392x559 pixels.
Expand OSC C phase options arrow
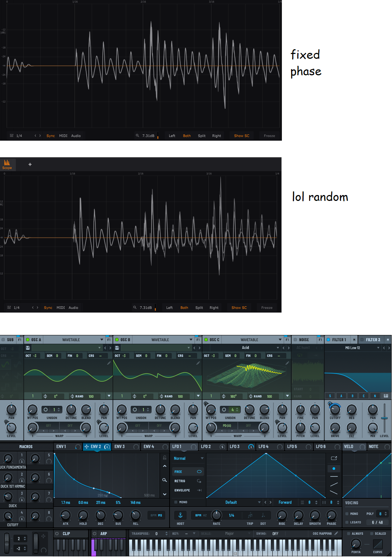(287, 396)
